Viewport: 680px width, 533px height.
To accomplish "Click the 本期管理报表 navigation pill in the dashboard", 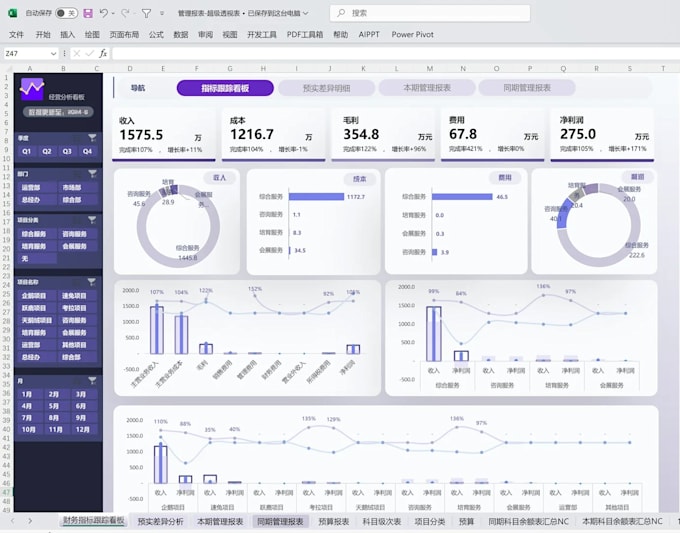I will click(x=427, y=88).
